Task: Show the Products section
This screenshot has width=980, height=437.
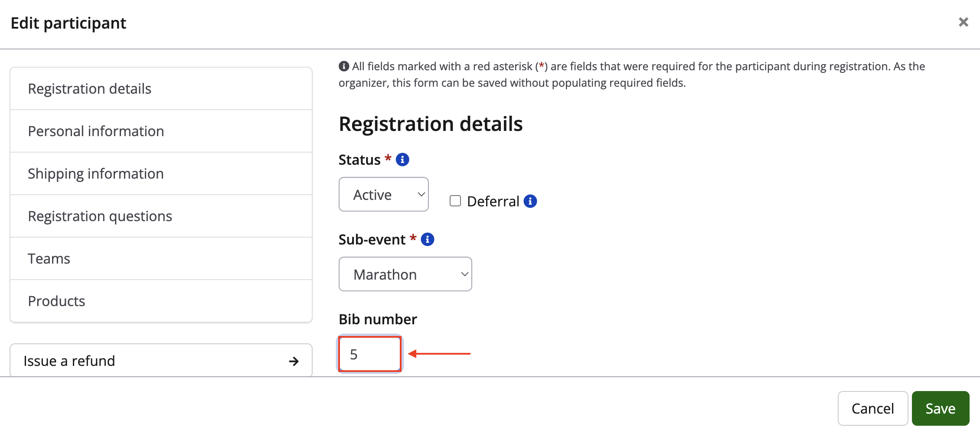Action: pyautogui.click(x=56, y=301)
